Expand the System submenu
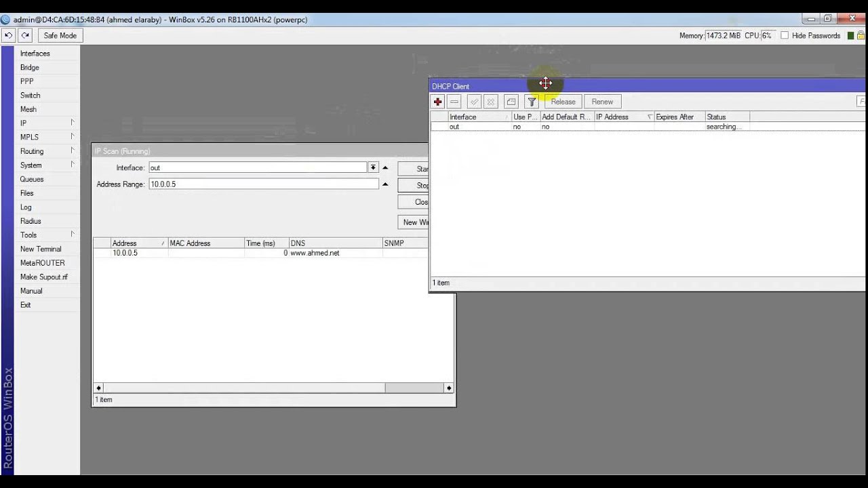The image size is (868, 488). pyautogui.click(x=47, y=165)
